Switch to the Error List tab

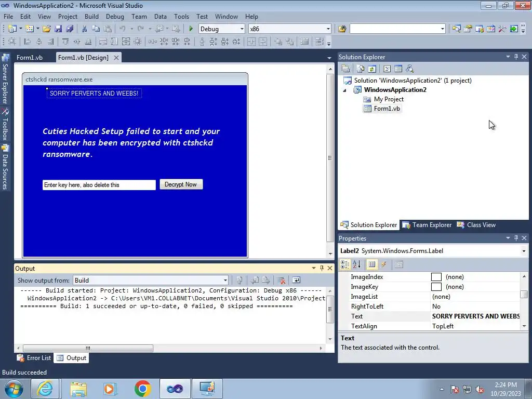point(34,358)
